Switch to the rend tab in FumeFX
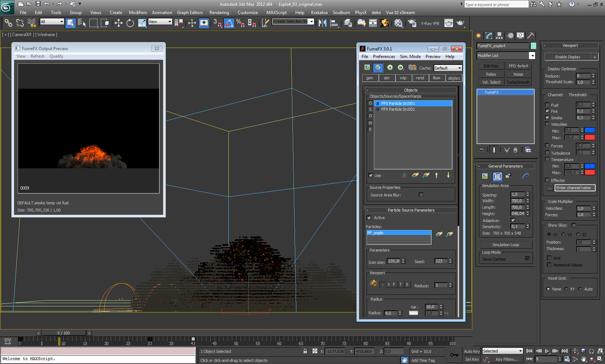 [420, 78]
